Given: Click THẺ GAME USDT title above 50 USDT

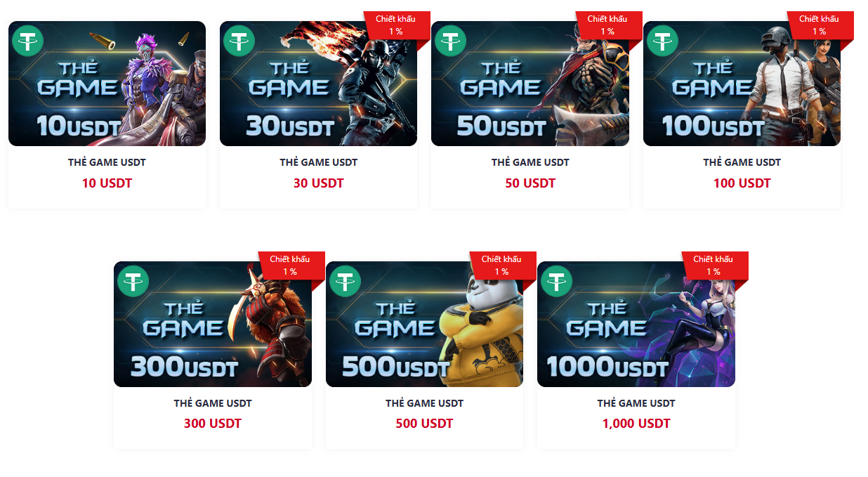Looking at the screenshot, I should (530, 162).
